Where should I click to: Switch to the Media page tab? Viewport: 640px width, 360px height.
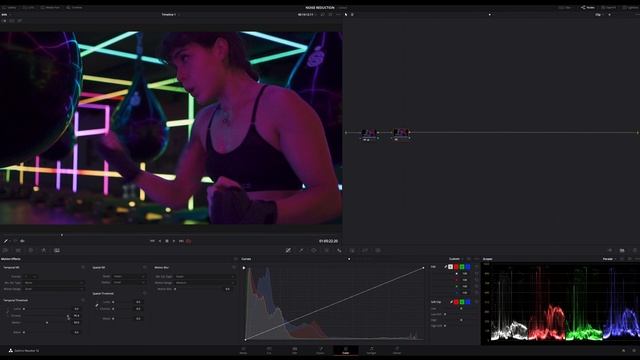(x=243, y=350)
